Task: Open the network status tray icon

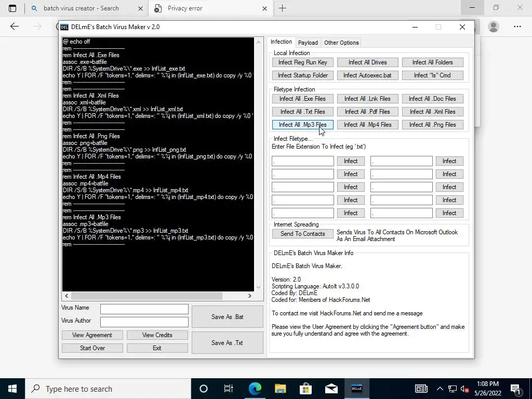Action: point(453,389)
